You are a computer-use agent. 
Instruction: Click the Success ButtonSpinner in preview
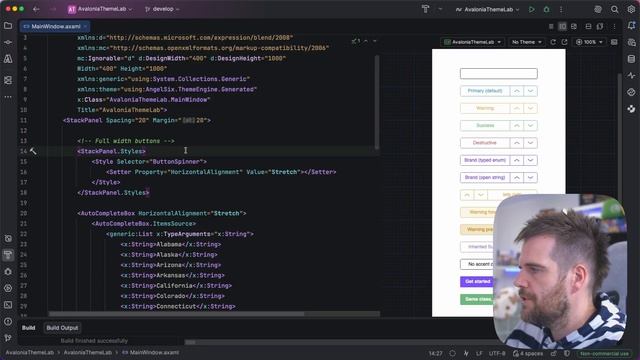[x=498, y=126]
